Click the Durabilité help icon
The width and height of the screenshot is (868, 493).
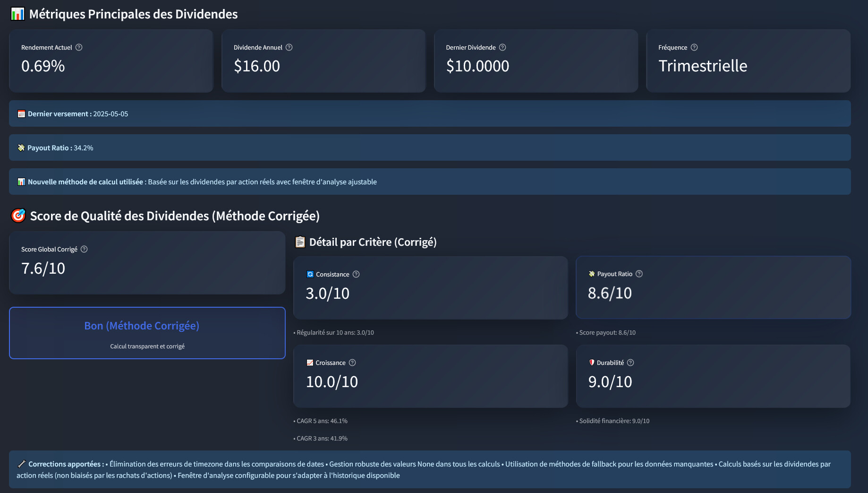point(630,363)
